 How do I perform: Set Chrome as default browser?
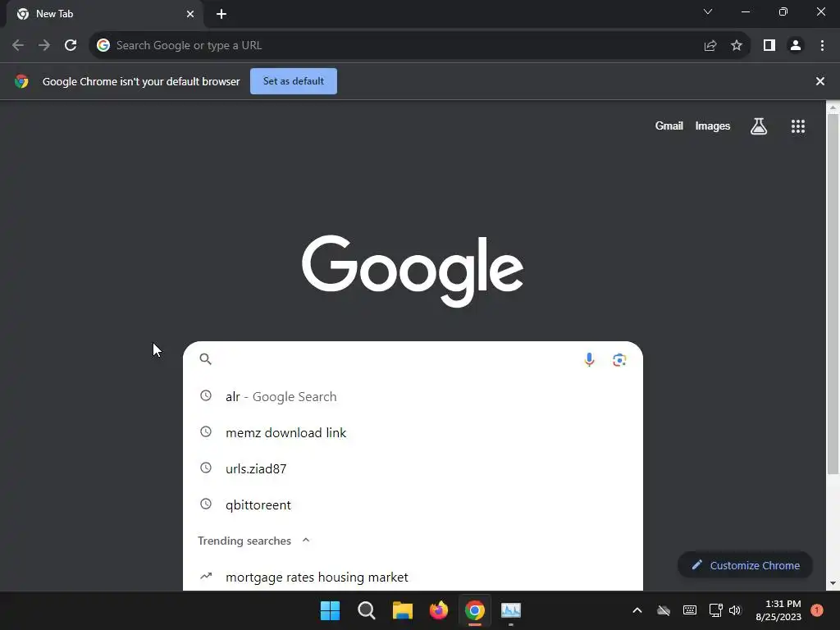pos(294,81)
